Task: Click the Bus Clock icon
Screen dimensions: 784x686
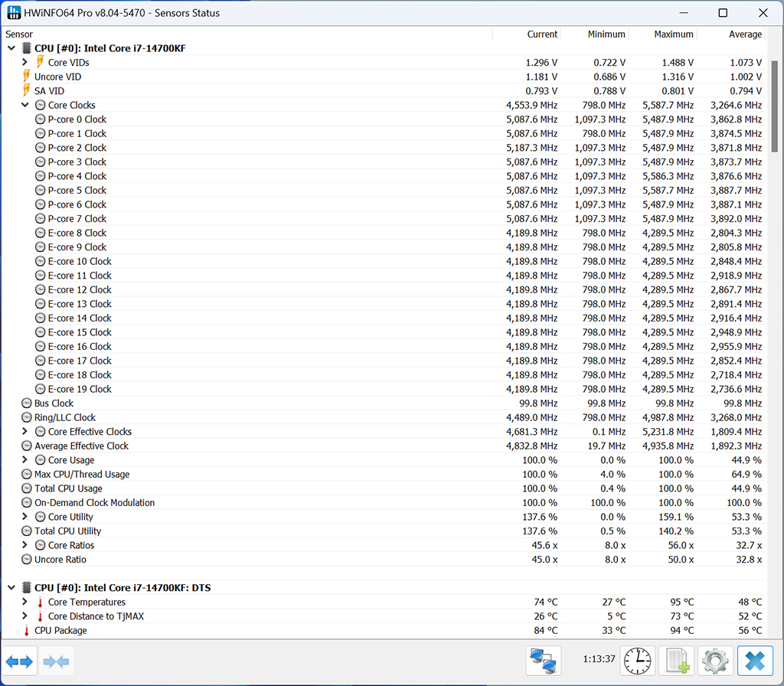Action: 27,403
